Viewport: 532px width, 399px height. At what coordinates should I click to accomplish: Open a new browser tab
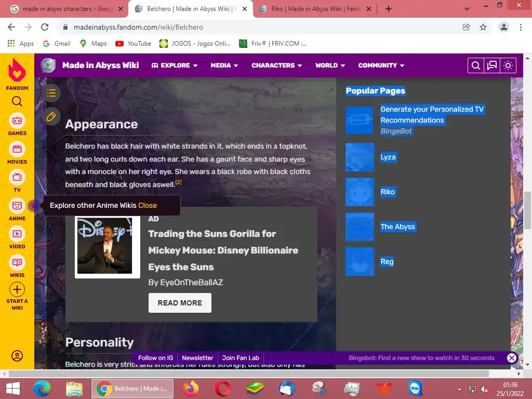click(389, 9)
